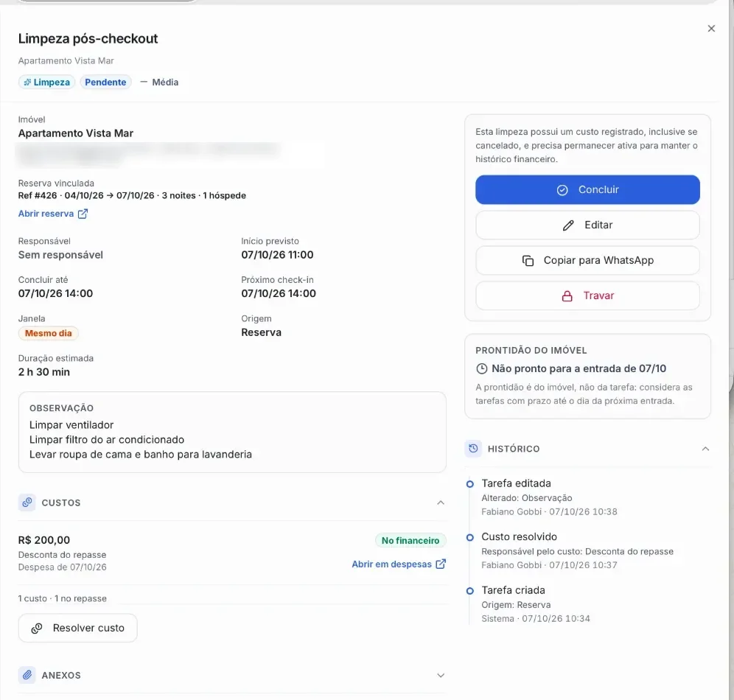Click the Pendente status badge
Screen dimensions: 734x700
(105, 83)
